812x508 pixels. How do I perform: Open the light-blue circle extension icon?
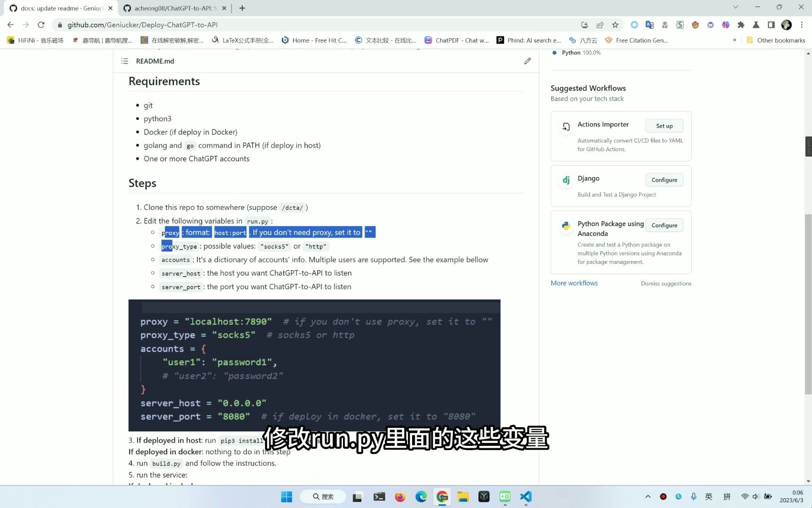click(x=634, y=25)
